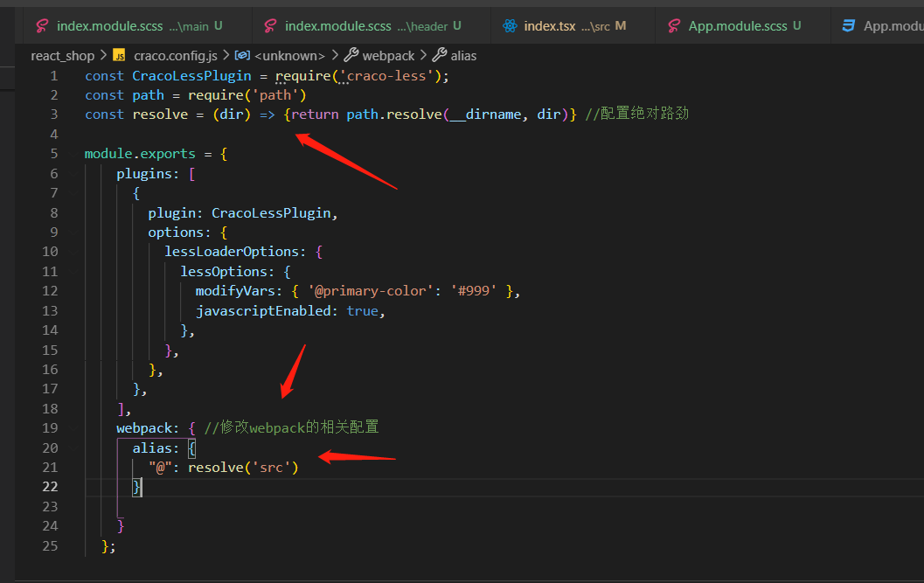Fold the options block at line 9
Screen dimensions: 924x583
(73, 233)
